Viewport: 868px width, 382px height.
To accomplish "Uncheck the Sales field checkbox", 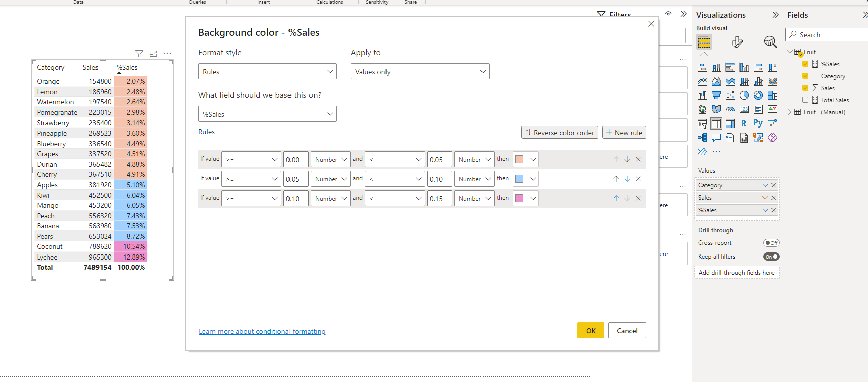I will [x=805, y=88].
